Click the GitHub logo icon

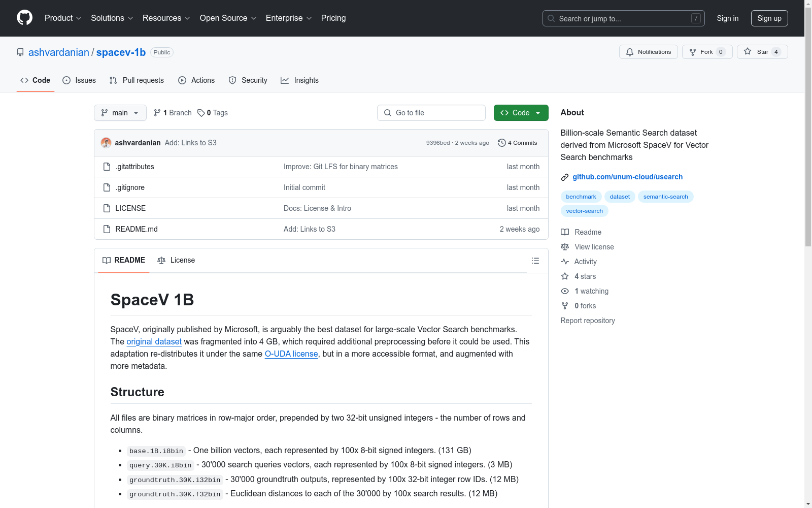tap(24, 18)
